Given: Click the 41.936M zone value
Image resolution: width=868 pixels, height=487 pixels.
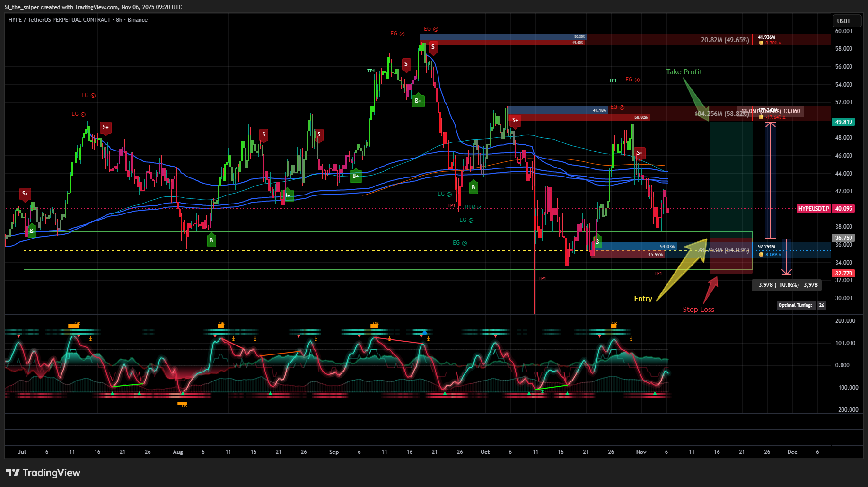Looking at the screenshot, I should tap(766, 37).
